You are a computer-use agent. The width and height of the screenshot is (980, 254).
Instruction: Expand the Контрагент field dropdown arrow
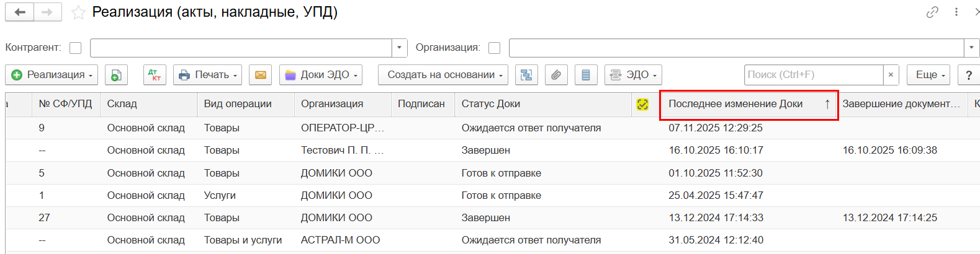tap(399, 48)
